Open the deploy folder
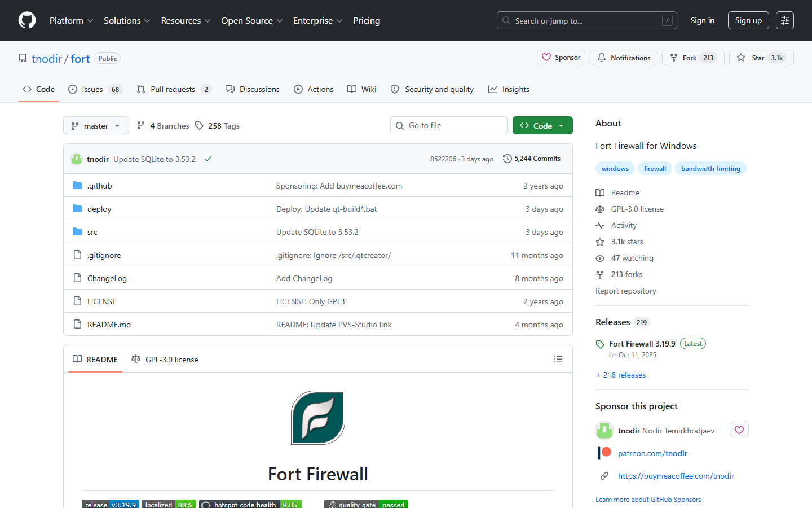The height and width of the screenshot is (508, 812). coord(99,209)
